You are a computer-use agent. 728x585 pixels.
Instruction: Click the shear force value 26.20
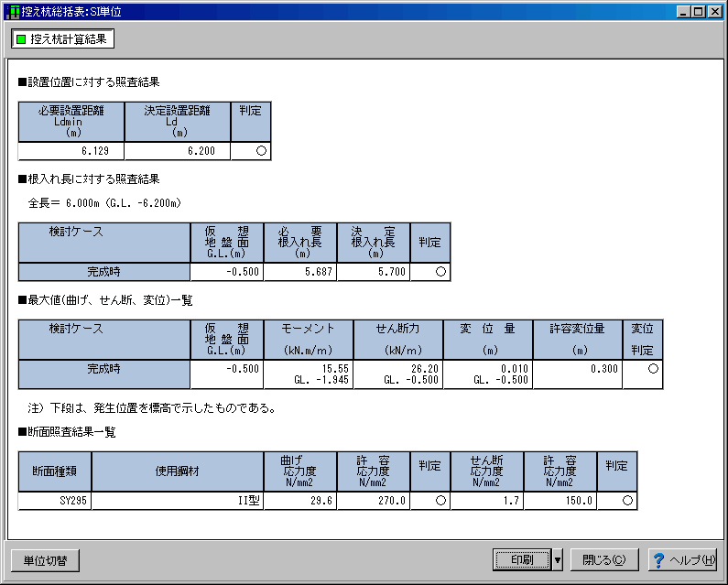tap(424, 369)
